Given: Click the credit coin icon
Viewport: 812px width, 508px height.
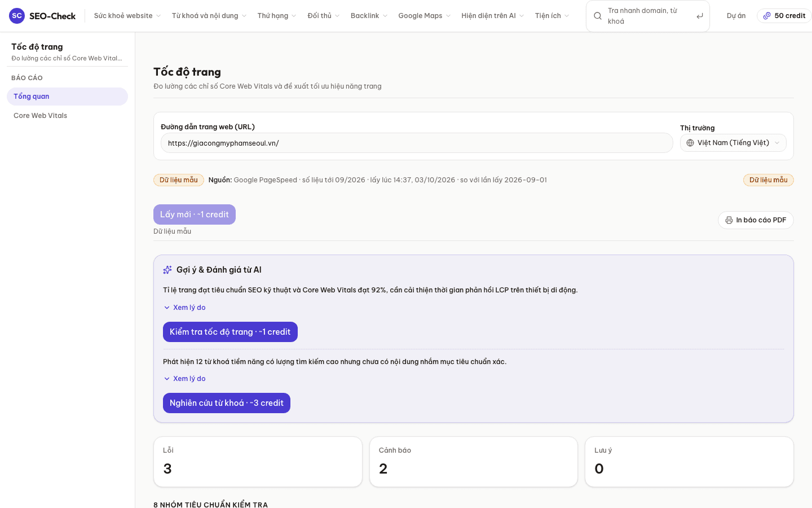Looking at the screenshot, I should [767, 16].
